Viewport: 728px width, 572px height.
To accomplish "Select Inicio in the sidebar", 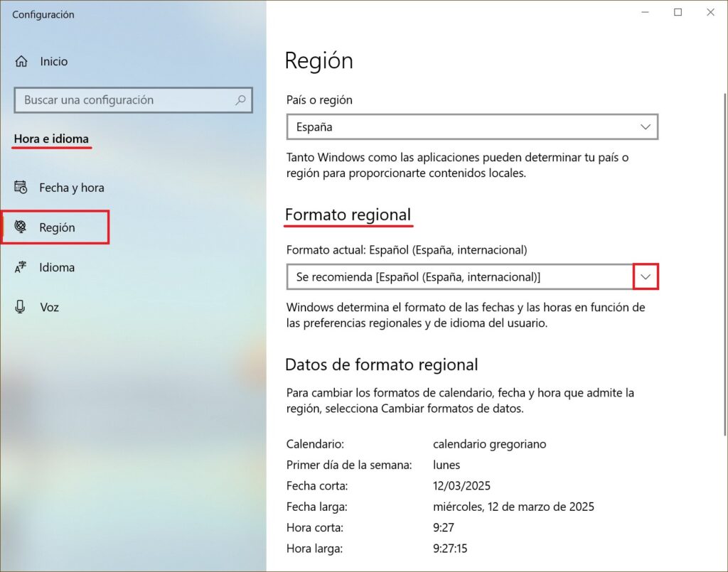I will coord(55,61).
